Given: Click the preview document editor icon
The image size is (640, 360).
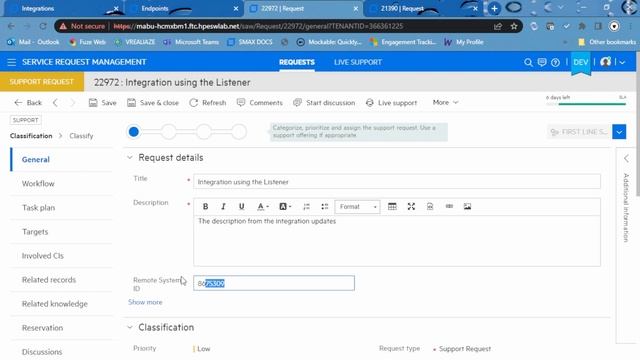Looking at the screenshot, I should [430, 207].
